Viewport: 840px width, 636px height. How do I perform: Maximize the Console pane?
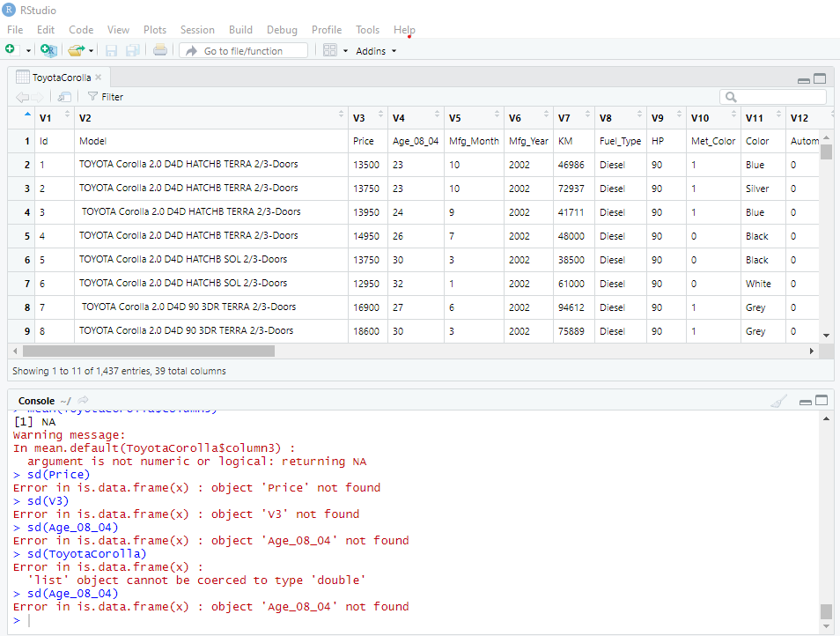821,401
